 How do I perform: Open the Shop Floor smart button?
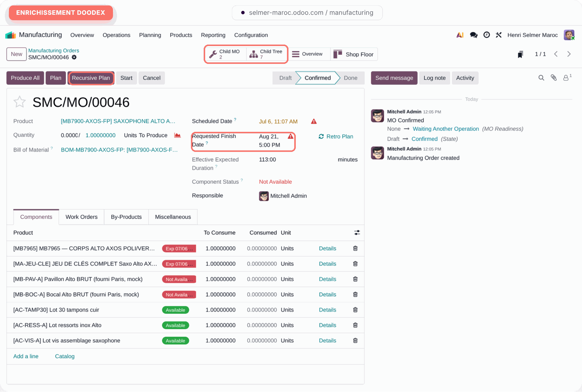point(354,54)
